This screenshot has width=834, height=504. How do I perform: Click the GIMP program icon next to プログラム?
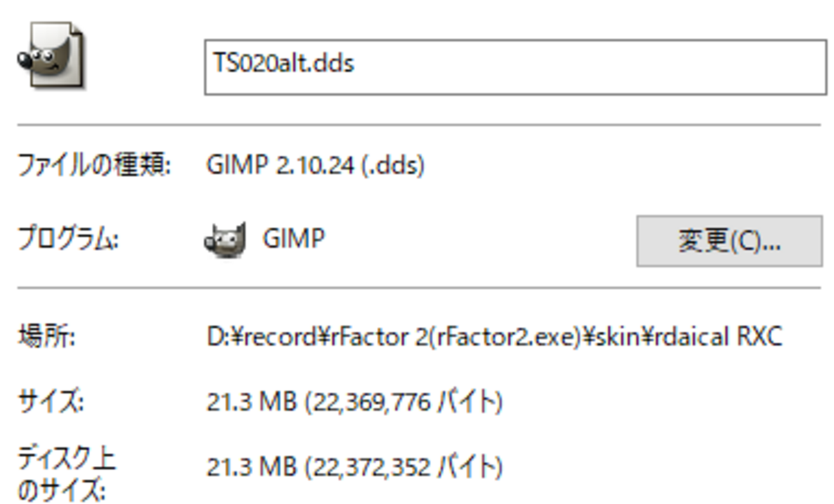click(x=226, y=240)
